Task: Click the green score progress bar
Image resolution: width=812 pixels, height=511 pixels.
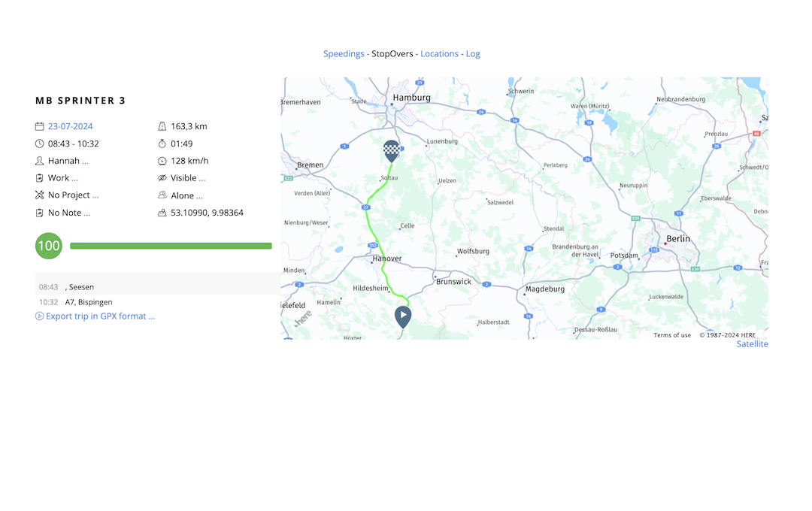Action: (x=171, y=246)
